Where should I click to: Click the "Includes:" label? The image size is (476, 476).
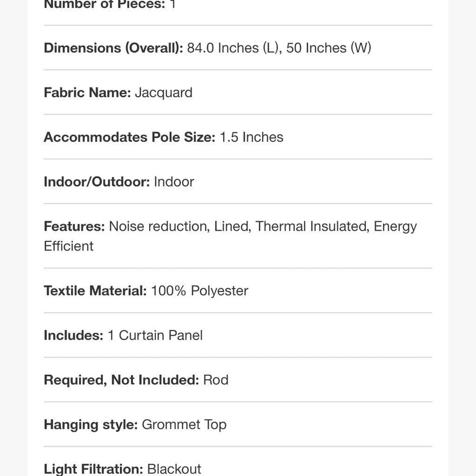click(73, 336)
